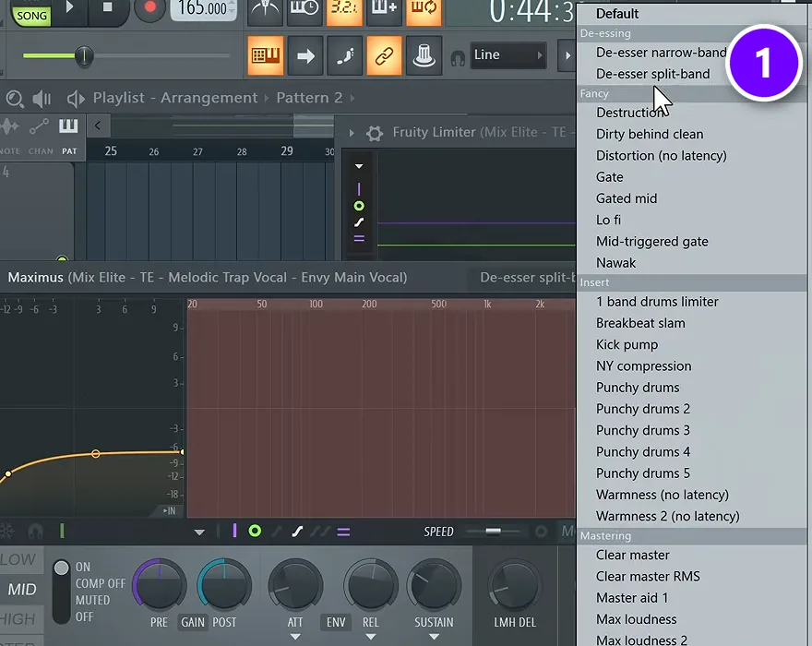Click bar 29 in playlist ruler
Image resolution: width=812 pixels, height=646 pixels.
point(286,150)
